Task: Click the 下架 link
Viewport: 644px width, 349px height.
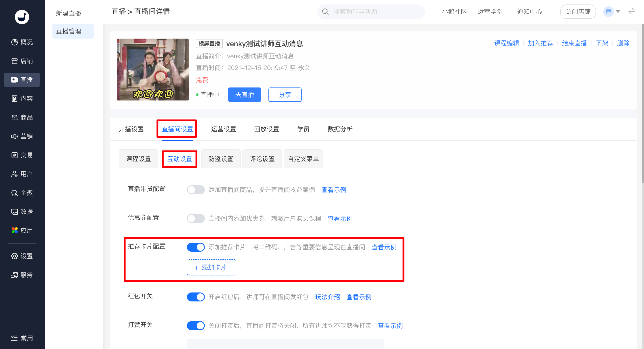Action: click(602, 43)
